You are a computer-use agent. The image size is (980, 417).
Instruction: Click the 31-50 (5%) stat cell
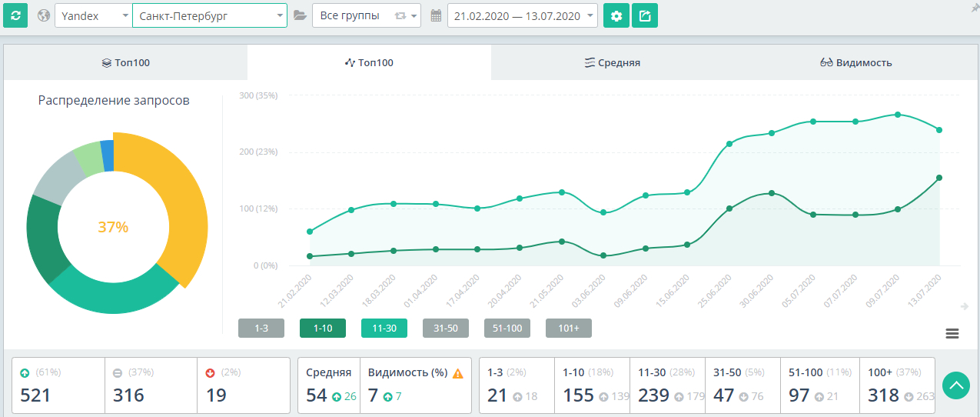[742, 385]
